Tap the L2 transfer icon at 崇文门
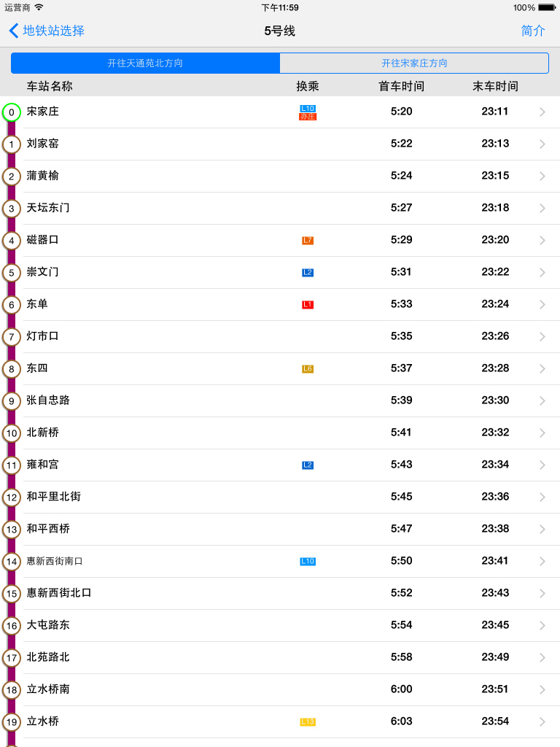The image size is (560, 747). pos(308,273)
